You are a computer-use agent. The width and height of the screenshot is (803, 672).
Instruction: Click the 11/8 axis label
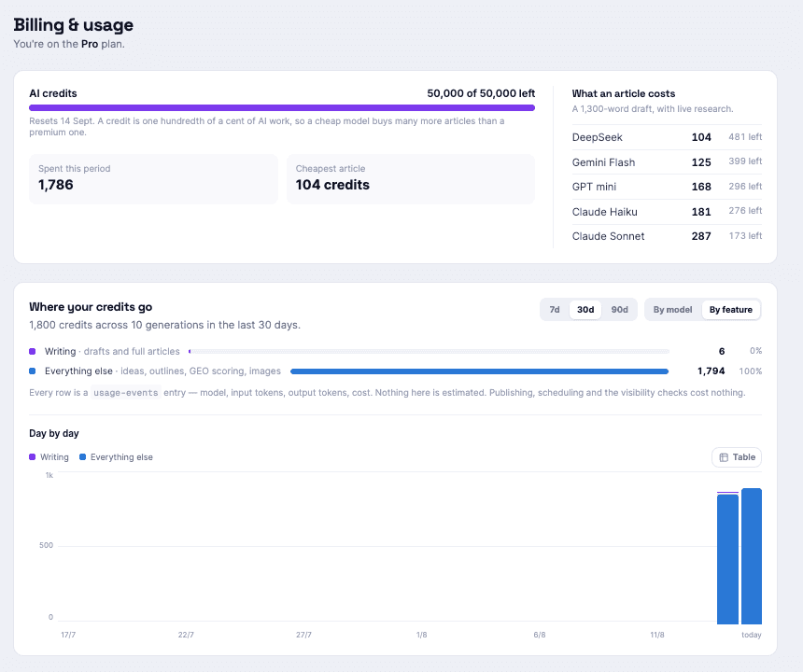click(x=657, y=635)
